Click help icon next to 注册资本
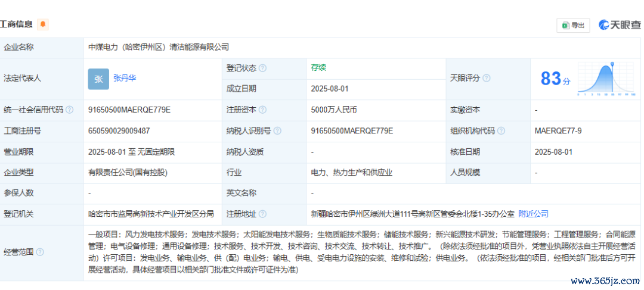644x290 pixels. click(x=262, y=110)
